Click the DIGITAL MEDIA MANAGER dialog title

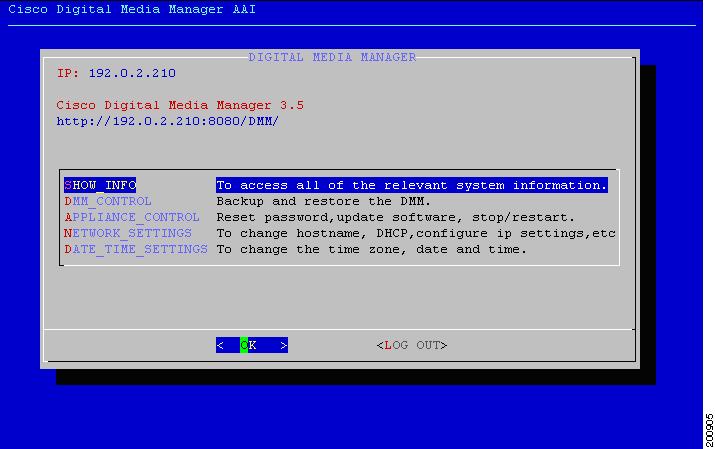(x=332, y=57)
